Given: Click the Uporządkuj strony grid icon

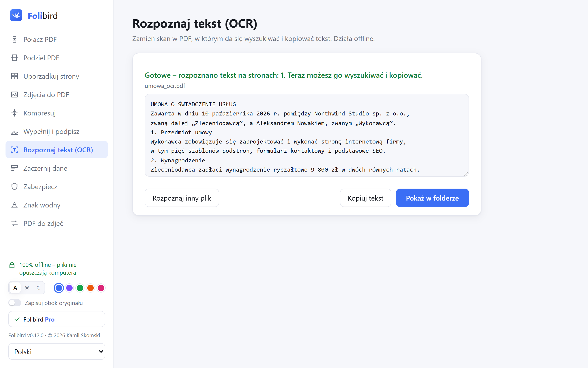Looking at the screenshot, I should coord(14,76).
